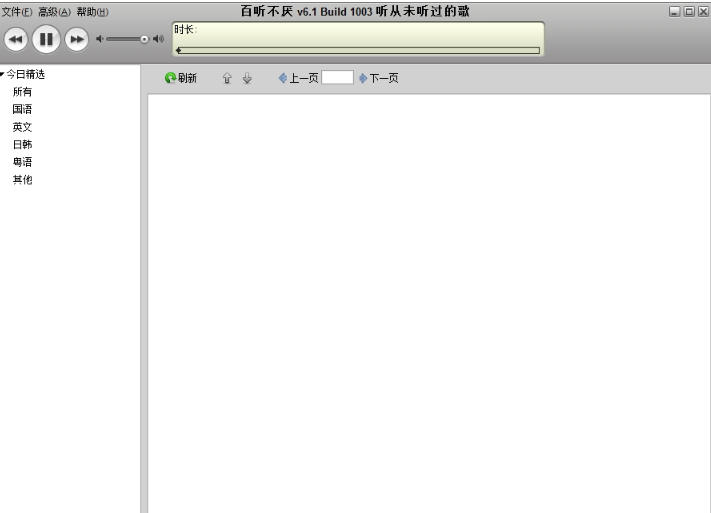711x513 pixels.
Task: Click the down arrow icon in toolbar
Action: click(x=247, y=78)
